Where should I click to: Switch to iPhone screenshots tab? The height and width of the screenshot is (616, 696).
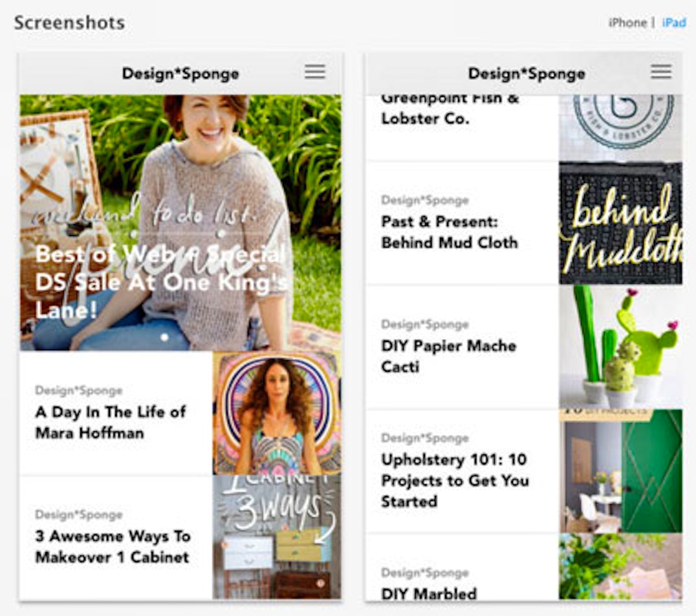[627, 23]
